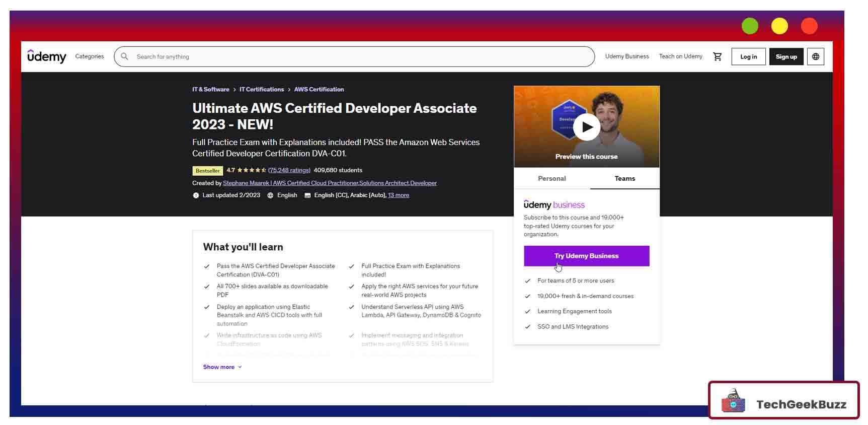Viewport: 868px width, 425px height.
Task: Open the language selector globe
Action: tap(815, 56)
